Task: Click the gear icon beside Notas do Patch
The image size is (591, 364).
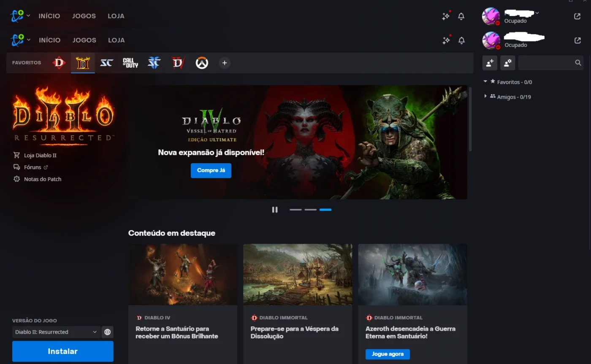Action: [17, 179]
